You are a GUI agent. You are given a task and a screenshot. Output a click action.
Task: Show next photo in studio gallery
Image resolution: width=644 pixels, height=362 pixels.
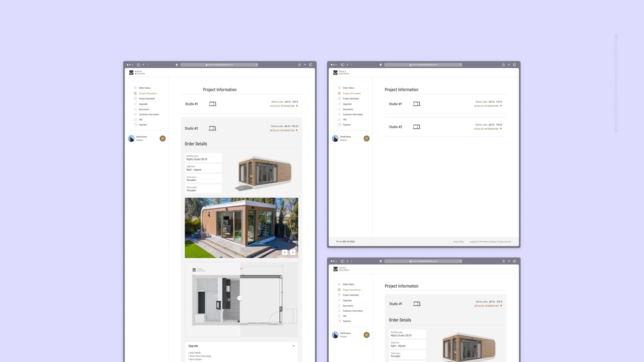[293, 252]
